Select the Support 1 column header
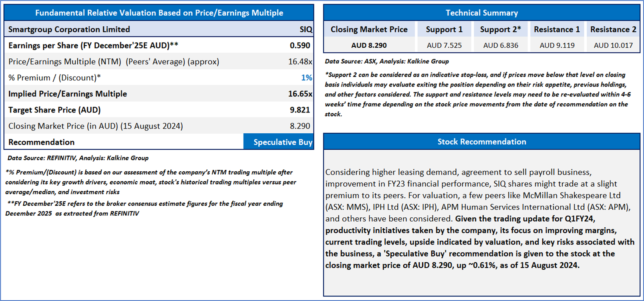The width and height of the screenshot is (644, 301). click(x=444, y=29)
